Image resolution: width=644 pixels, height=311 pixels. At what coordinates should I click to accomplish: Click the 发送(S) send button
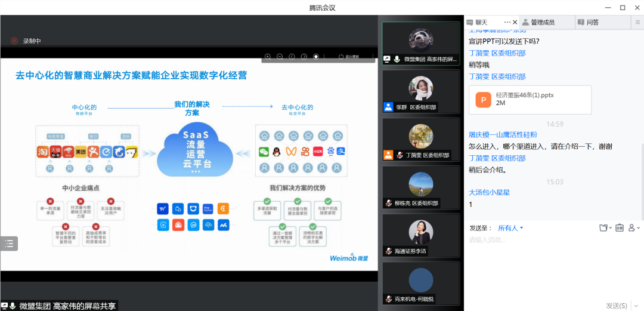click(x=616, y=306)
